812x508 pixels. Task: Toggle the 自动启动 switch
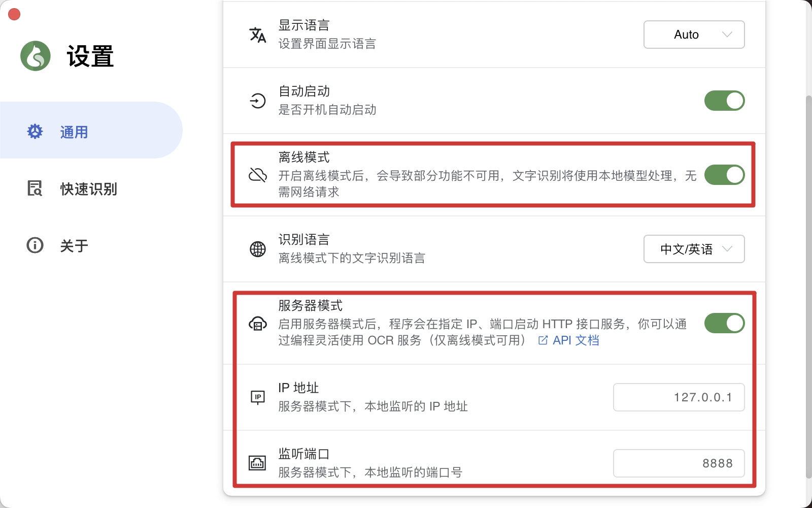click(x=724, y=101)
